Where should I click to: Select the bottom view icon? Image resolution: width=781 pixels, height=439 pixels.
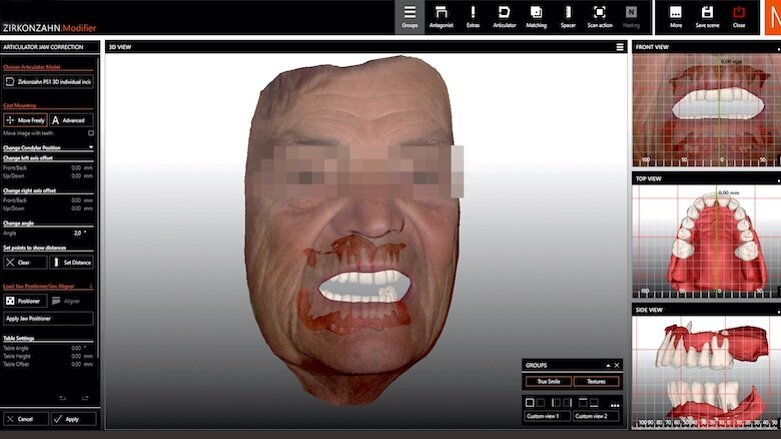(594, 403)
